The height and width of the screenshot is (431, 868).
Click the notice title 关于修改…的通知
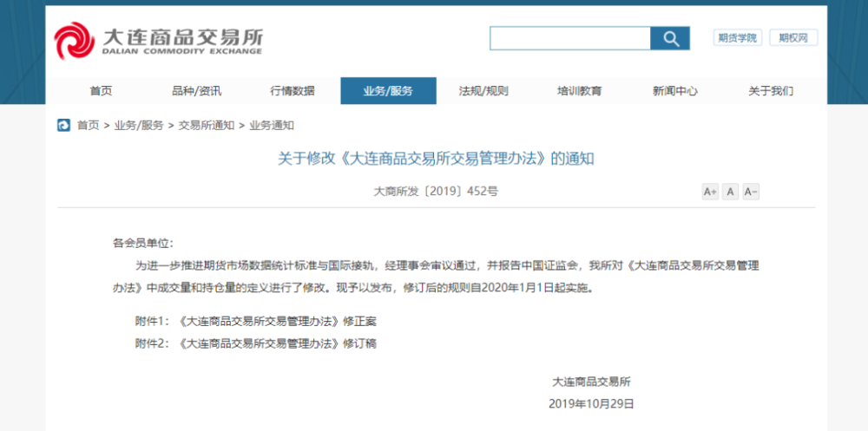[436, 160]
